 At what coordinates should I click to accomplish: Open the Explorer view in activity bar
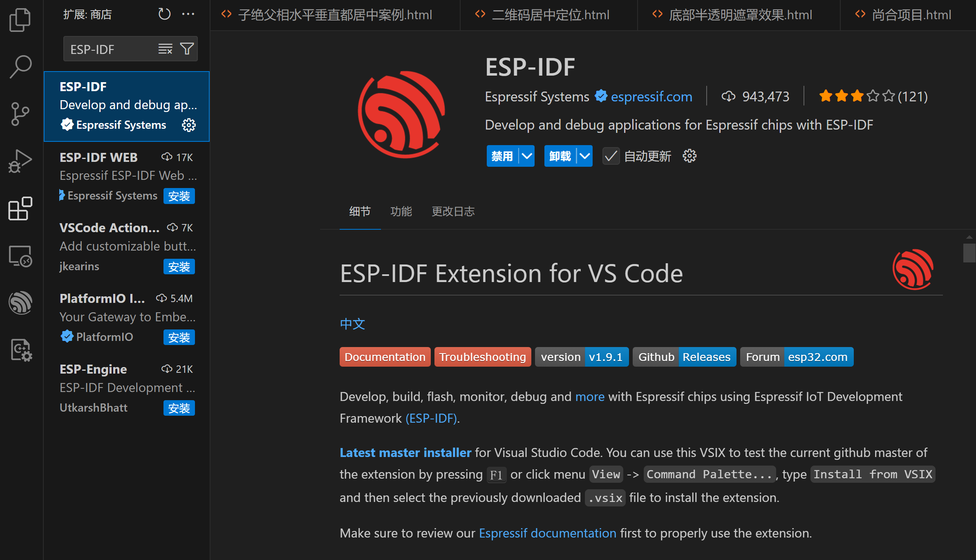coord(20,20)
